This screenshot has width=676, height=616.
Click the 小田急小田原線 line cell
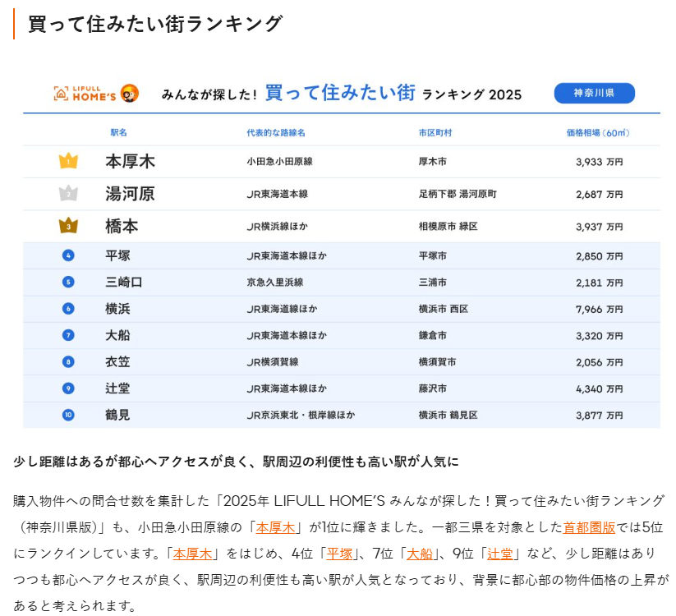279,161
